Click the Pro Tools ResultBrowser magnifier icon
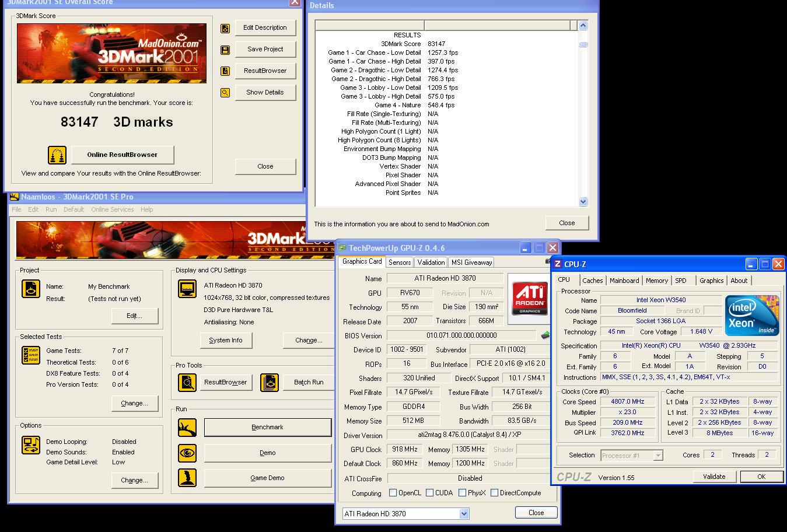Viewport: 787px width, 532px height. [187, 383]
